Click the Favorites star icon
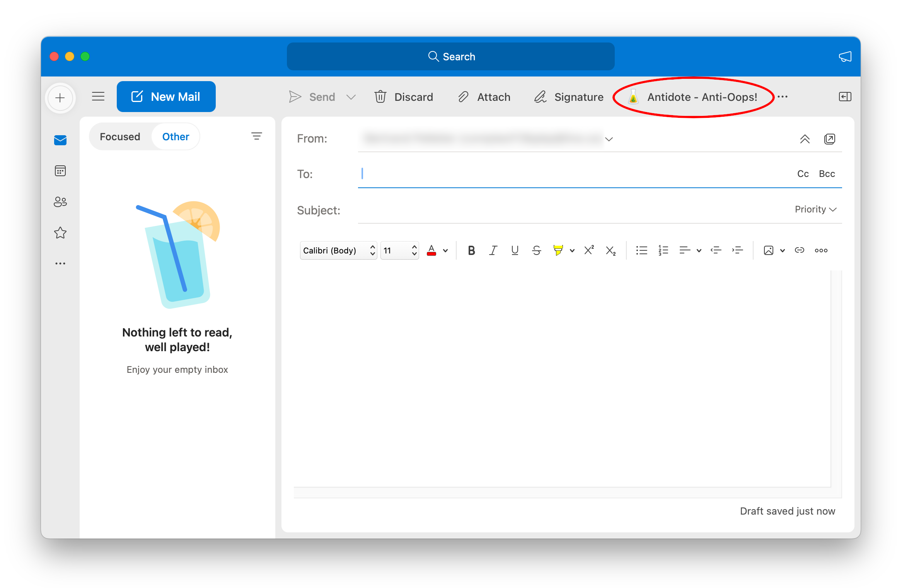Screen dimensions: 897x588 [60, 233]
